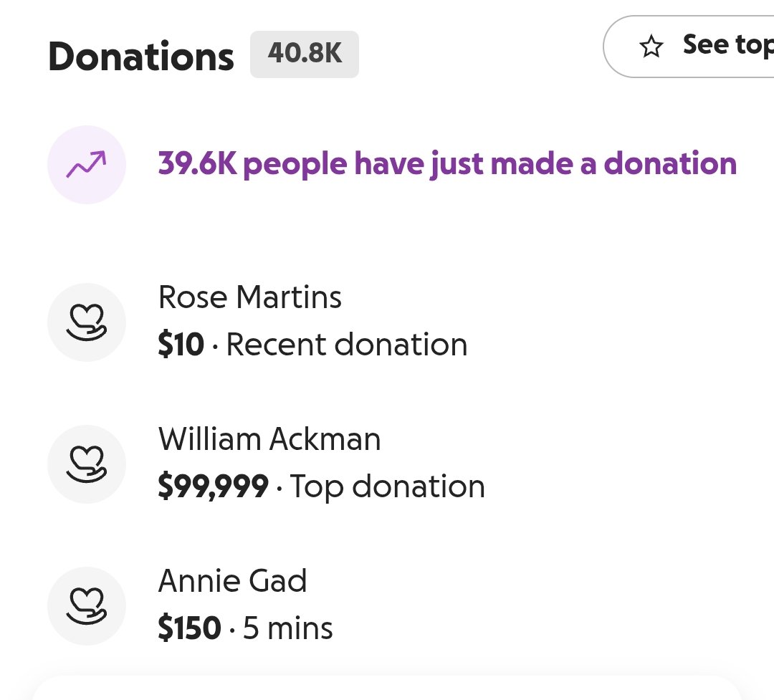Click the $99,999 donation amount

pyautogui.click(x=213, y=487)
